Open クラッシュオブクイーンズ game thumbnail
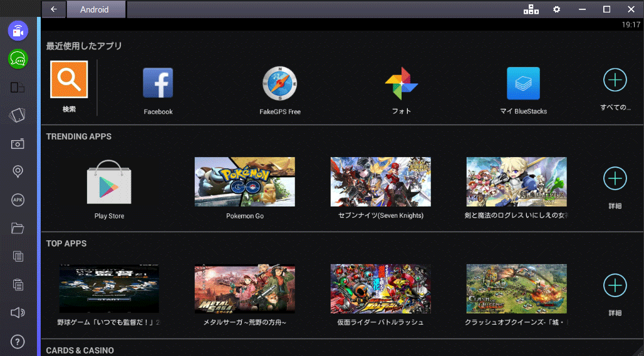Viewport: 644px width, 356px height. 517,288
